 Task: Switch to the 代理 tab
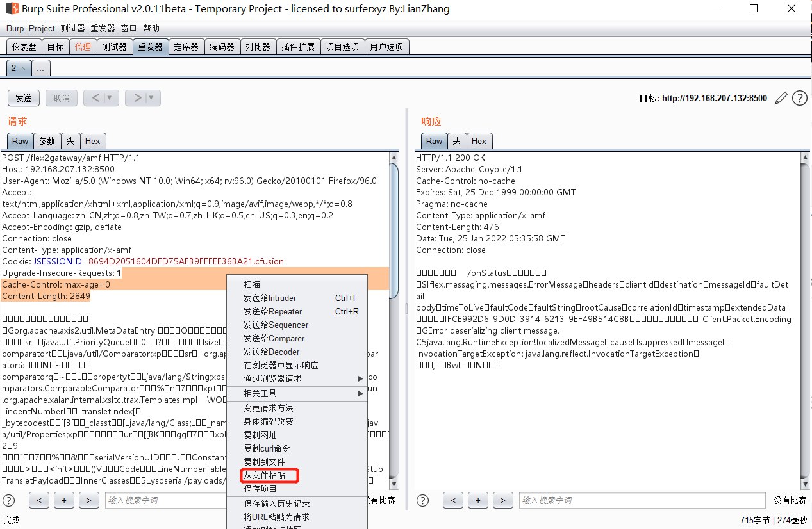[83, 47]
